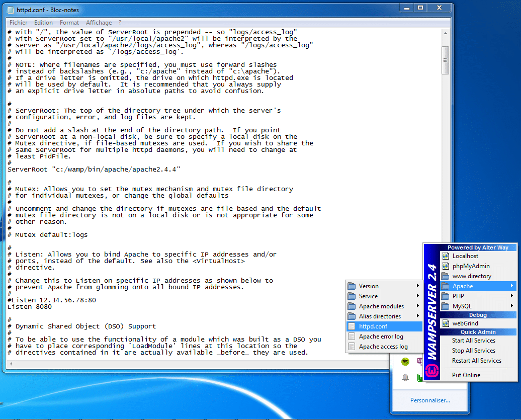521x420 pixels.
Task: Expand the Apache submenu in WampServer menu
Action: pyautogui.click(x=478, y=286)
